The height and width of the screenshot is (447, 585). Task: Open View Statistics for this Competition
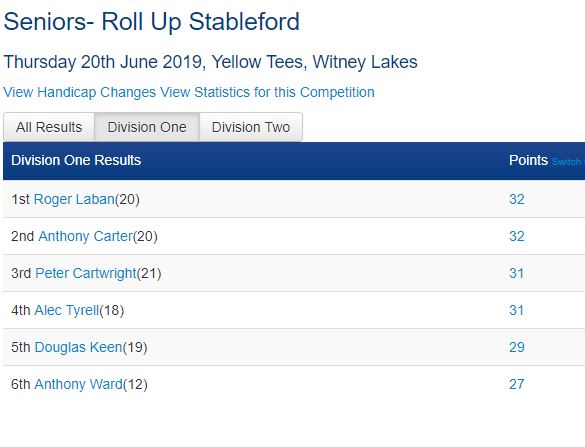267,92
